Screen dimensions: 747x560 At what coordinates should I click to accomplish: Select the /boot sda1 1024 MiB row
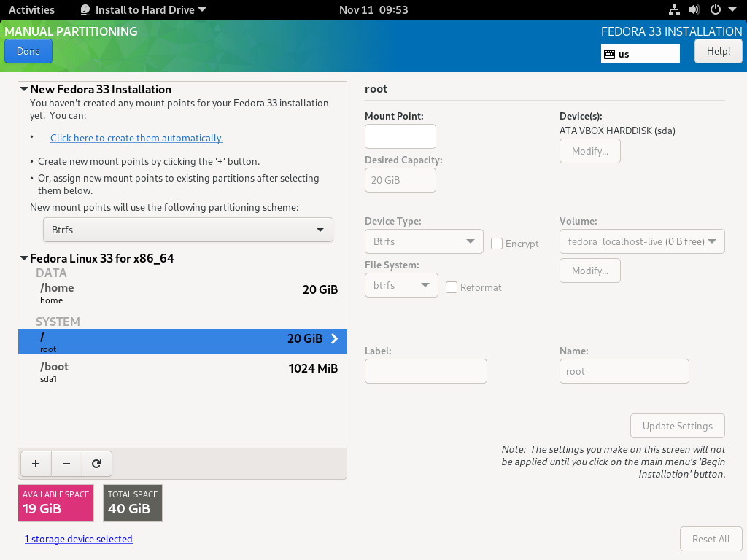(182, 371)
